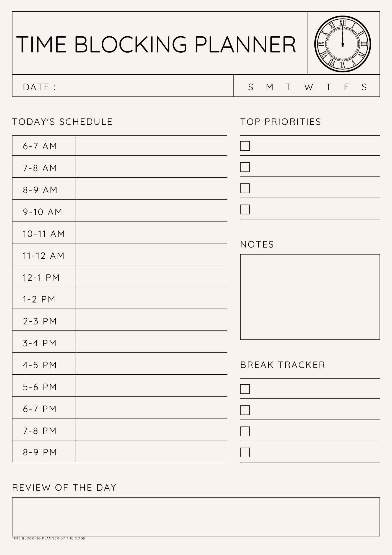The width and height of the screenshot is (392, 555).
Task: Click the Date field
Action: [x=144, y=87]
